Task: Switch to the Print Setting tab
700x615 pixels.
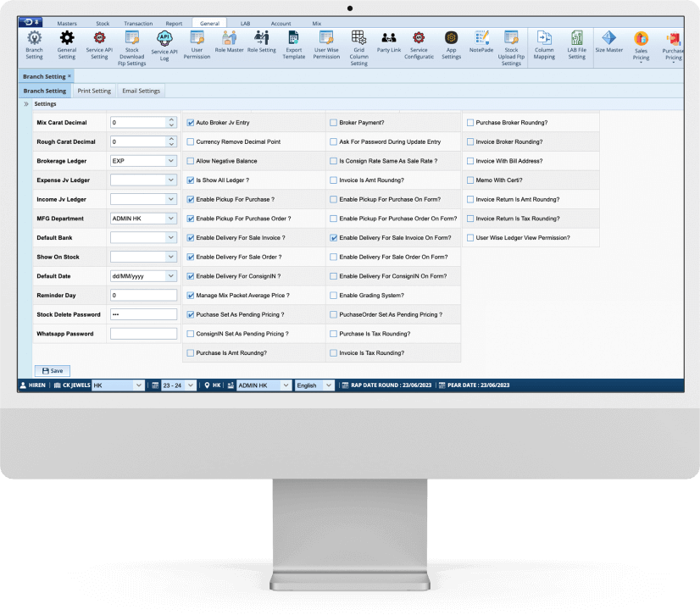Action: click(x=93, y=91)
